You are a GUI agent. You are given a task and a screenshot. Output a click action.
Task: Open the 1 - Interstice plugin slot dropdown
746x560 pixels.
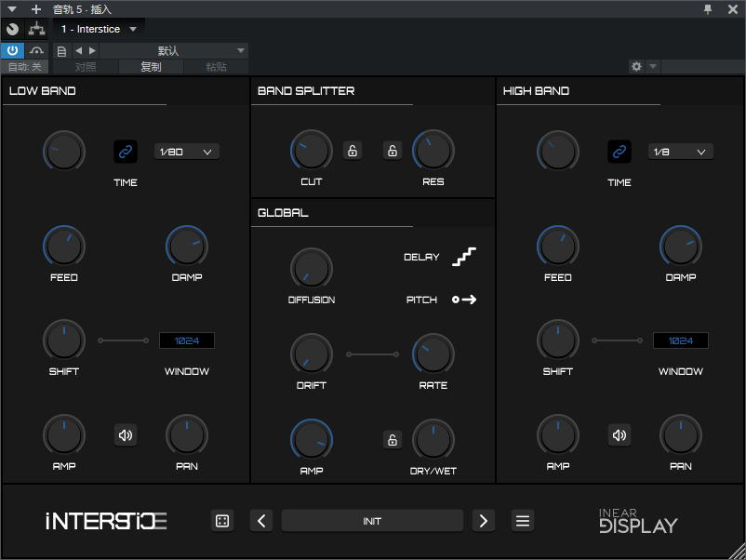pyautogui.click(x=99, y=29)
